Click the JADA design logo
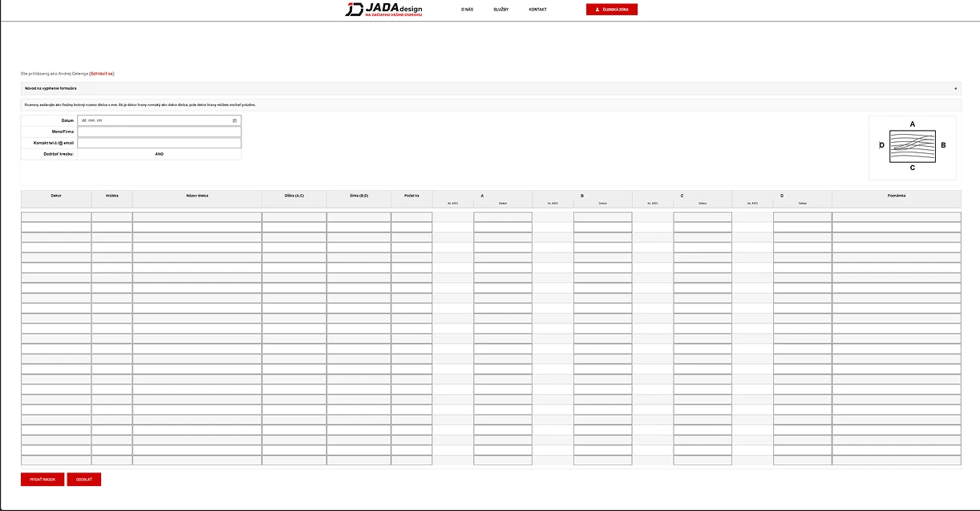Viewport: 980px width, 511px height. [383, 10]
